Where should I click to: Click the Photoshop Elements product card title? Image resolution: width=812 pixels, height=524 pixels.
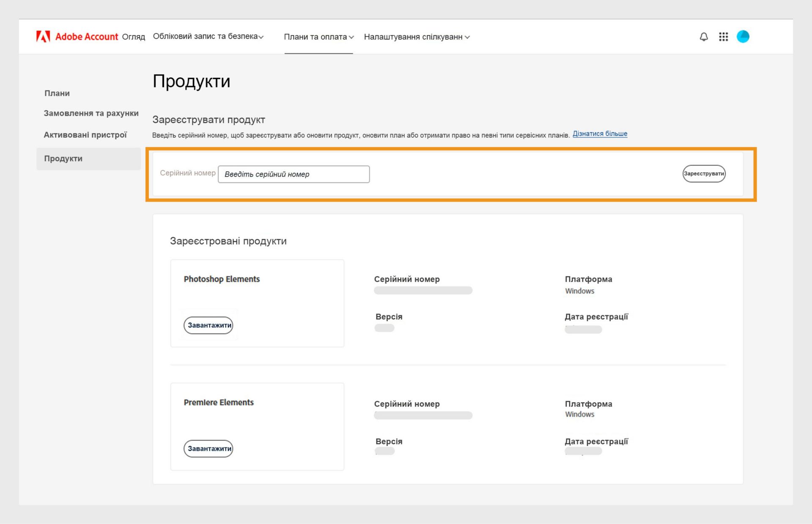pyautogui.click(x=222, y=279)
